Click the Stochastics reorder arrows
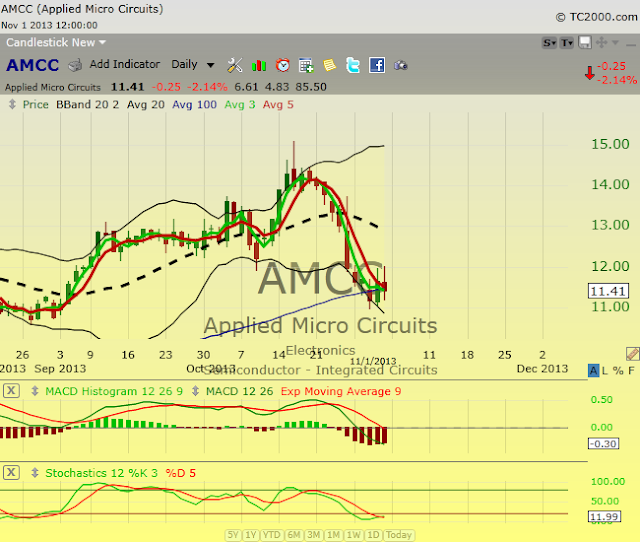The image size is (640, 542). (35, 473)
